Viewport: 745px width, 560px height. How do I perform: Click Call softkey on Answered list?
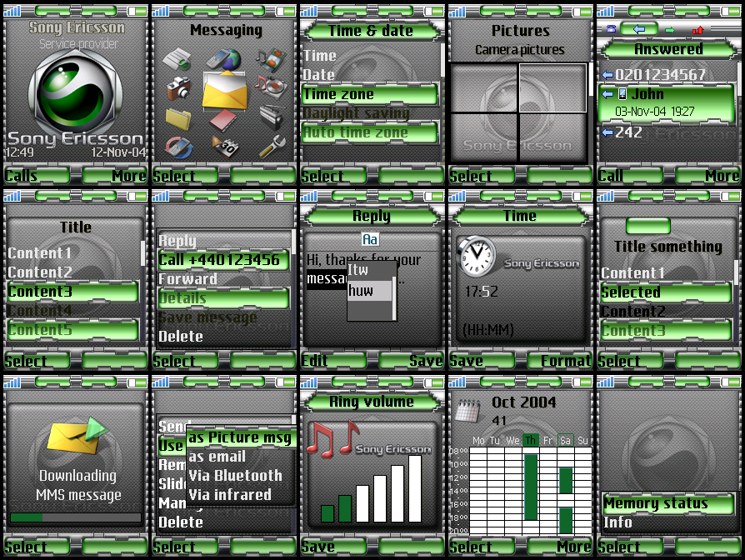coord(630,176)
